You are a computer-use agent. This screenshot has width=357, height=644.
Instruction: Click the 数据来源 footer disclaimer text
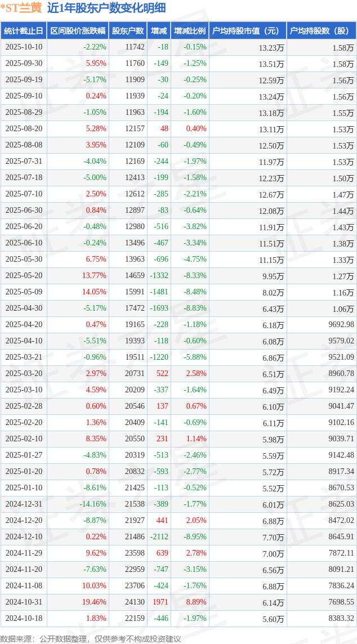(x=91, y=638)
